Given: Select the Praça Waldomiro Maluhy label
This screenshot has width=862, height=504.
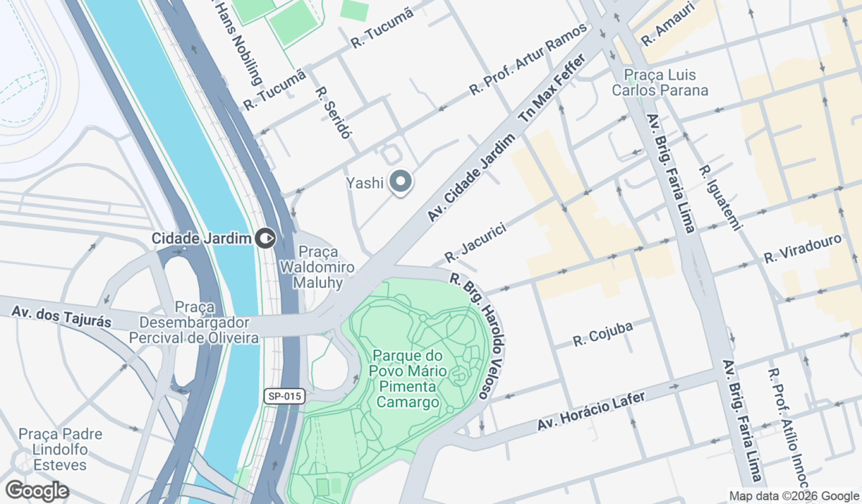Looking at the screenshot, I should click(325, 267).
